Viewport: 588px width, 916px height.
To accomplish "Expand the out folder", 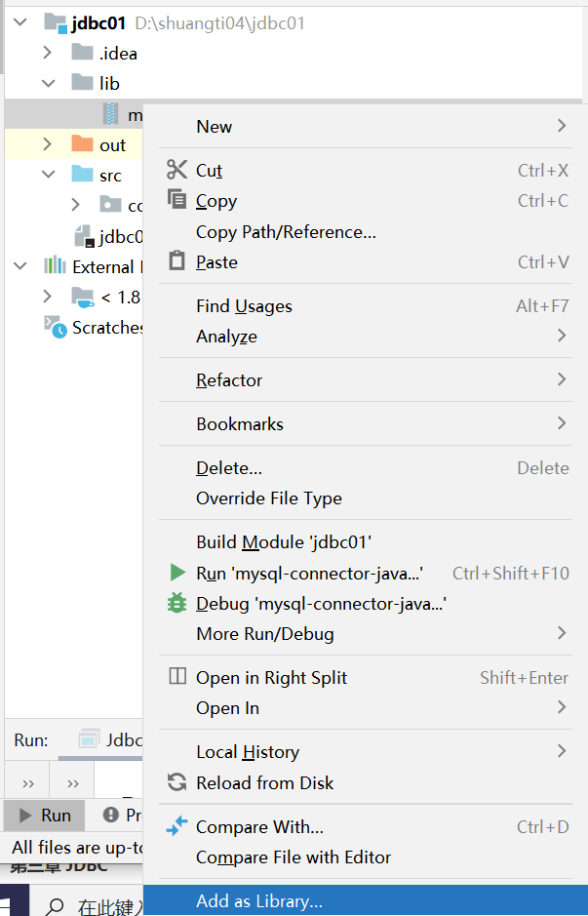I will coord(47,144).
